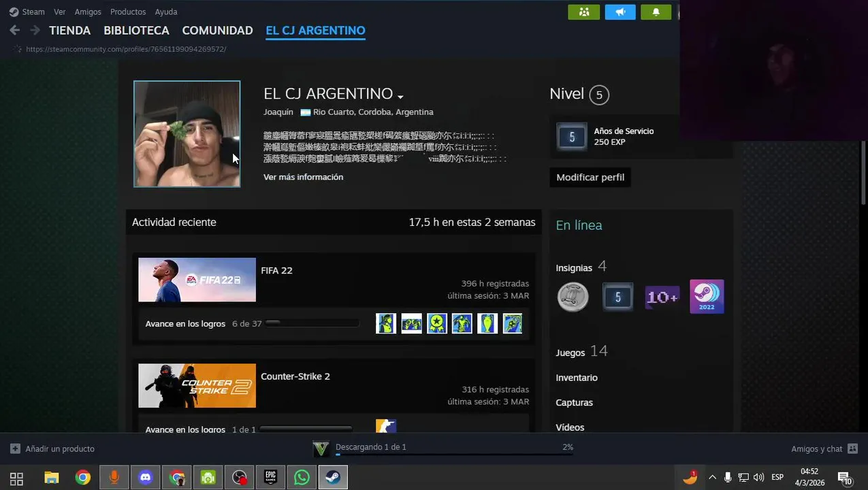Click the Counter-Strike 2 achievement icon
868x490 pixels.
[x=386, y=426]
